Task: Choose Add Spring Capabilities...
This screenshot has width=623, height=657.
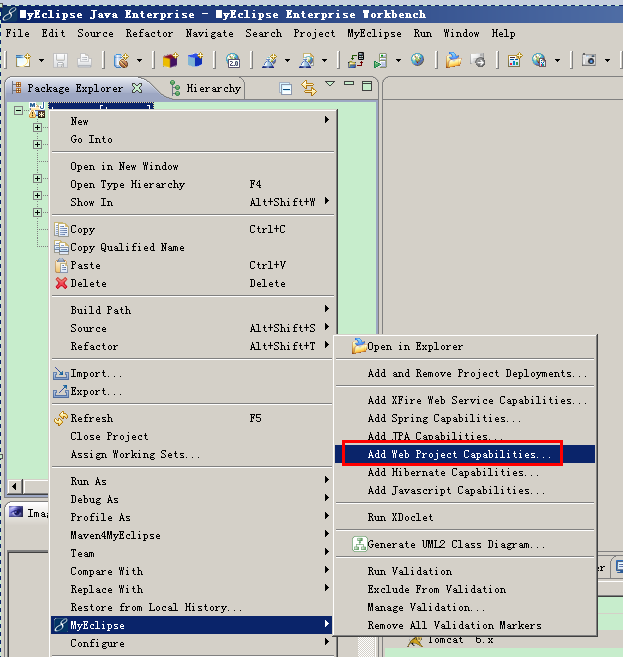Action: click(465, 419)
